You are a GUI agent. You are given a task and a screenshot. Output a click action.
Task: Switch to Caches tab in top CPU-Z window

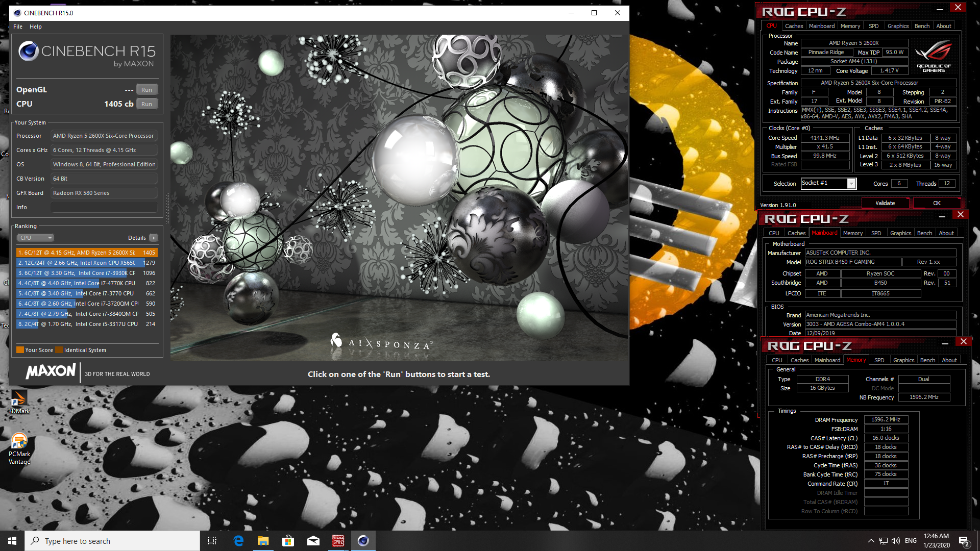(794, 26)
